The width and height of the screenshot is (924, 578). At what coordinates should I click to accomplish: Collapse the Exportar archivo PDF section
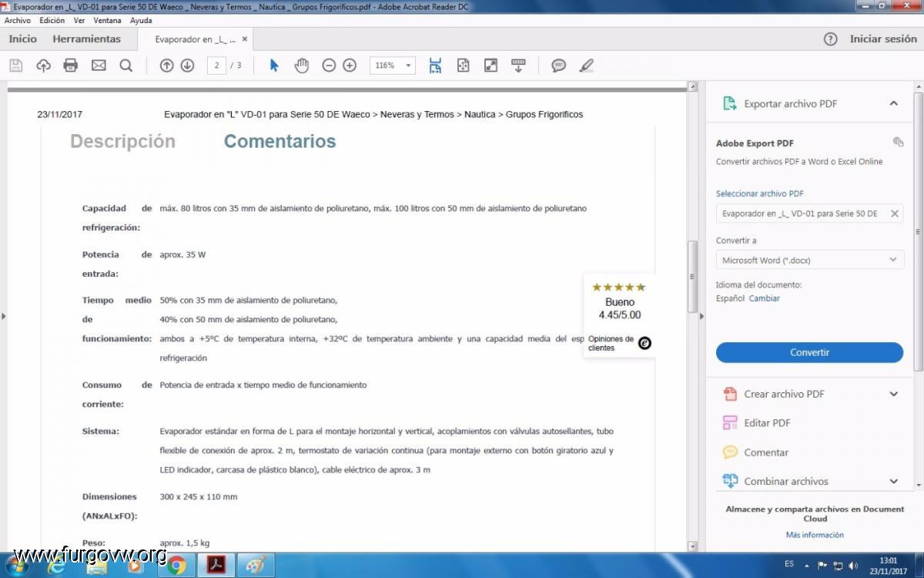pyautogui.click(x=893, y=103)
